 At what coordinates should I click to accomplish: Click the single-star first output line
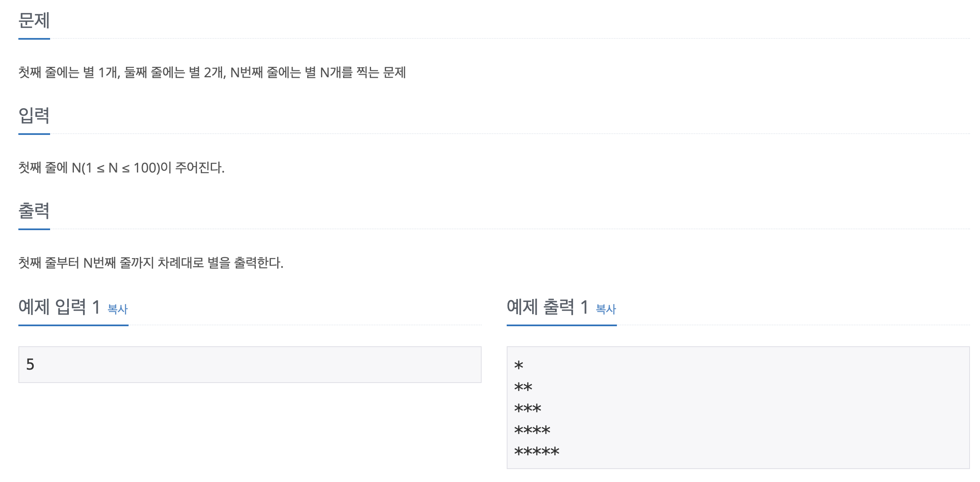(x=519, y=366)
